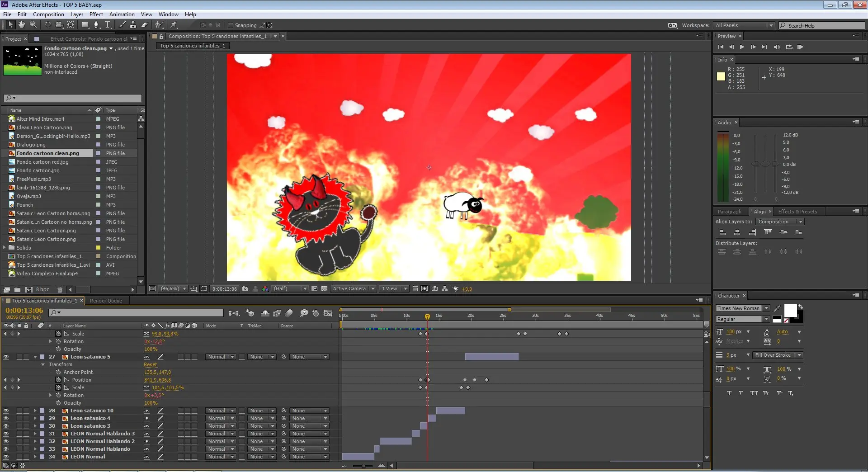The height and width of the screenshot is (472, 868).
Task: Open the Fill Over Stroke dropdown
Action: click(778, 355)
